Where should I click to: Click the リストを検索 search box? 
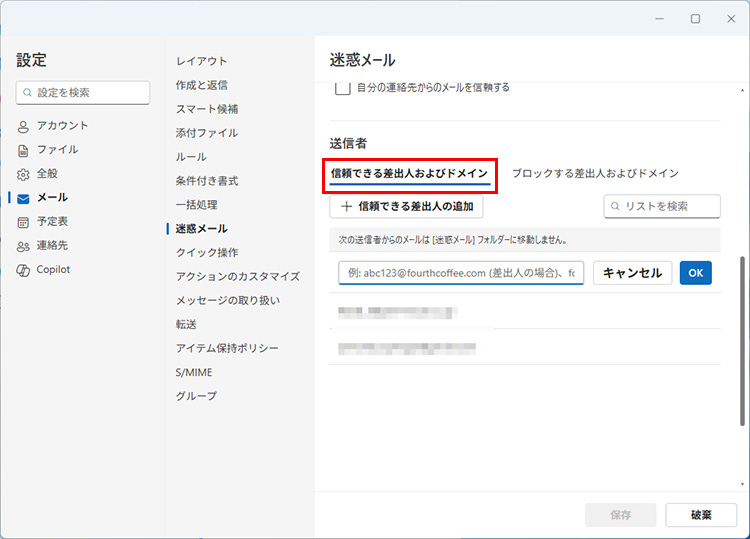[x=662, y=206]
